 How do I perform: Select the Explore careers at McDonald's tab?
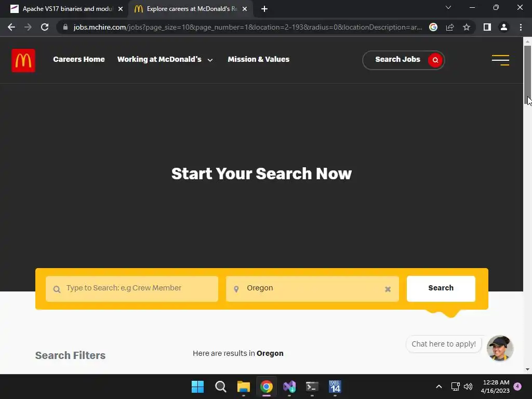190,9
